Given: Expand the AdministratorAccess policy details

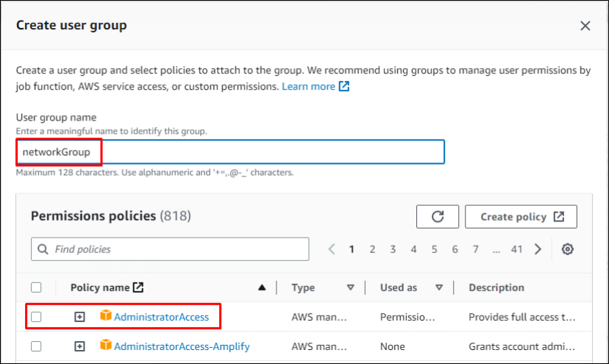Looking at the screenshot, I should [79, 317].
